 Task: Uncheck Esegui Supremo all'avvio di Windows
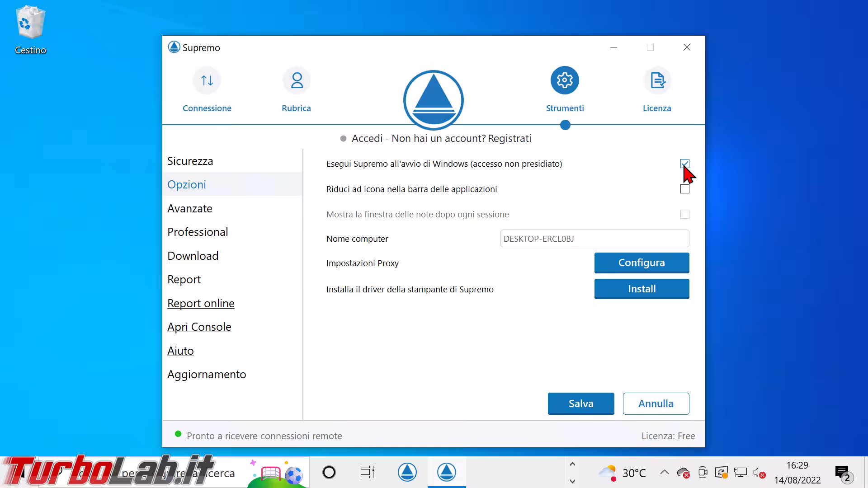(684, 164)
